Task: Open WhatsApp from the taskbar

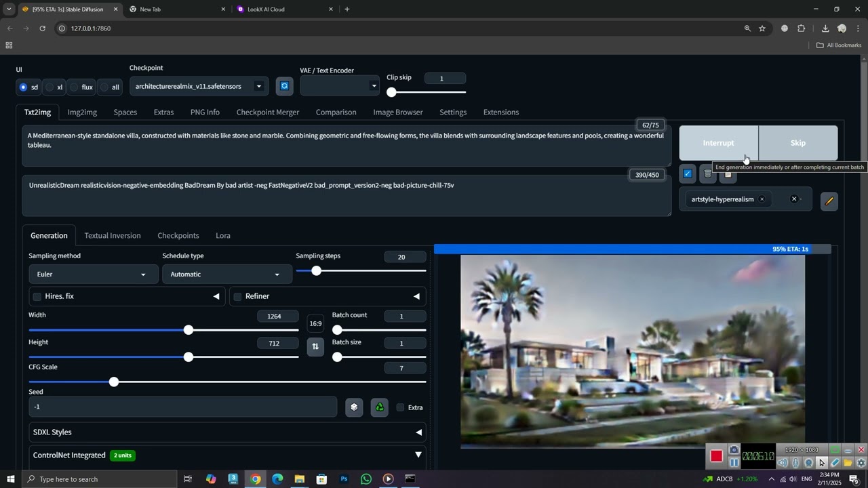Action: click(366, 479)
